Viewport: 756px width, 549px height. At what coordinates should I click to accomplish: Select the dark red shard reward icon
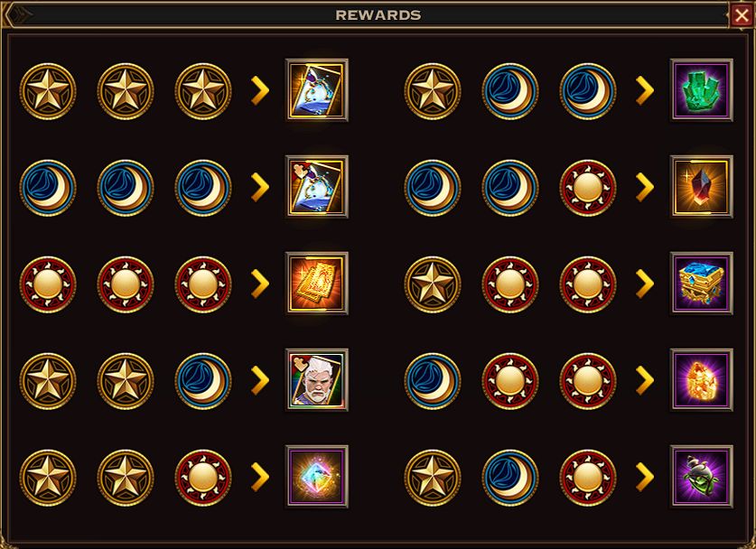(702, 187)
